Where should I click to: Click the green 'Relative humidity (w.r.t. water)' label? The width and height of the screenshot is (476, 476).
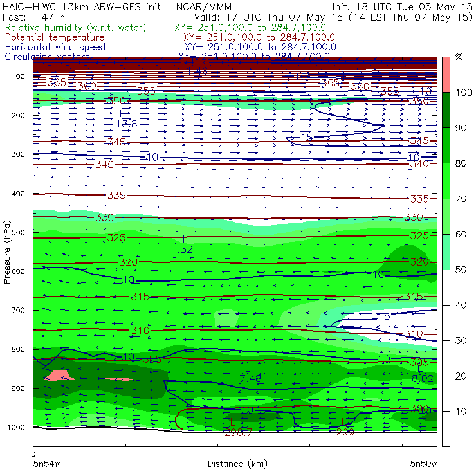pos(76,28)
